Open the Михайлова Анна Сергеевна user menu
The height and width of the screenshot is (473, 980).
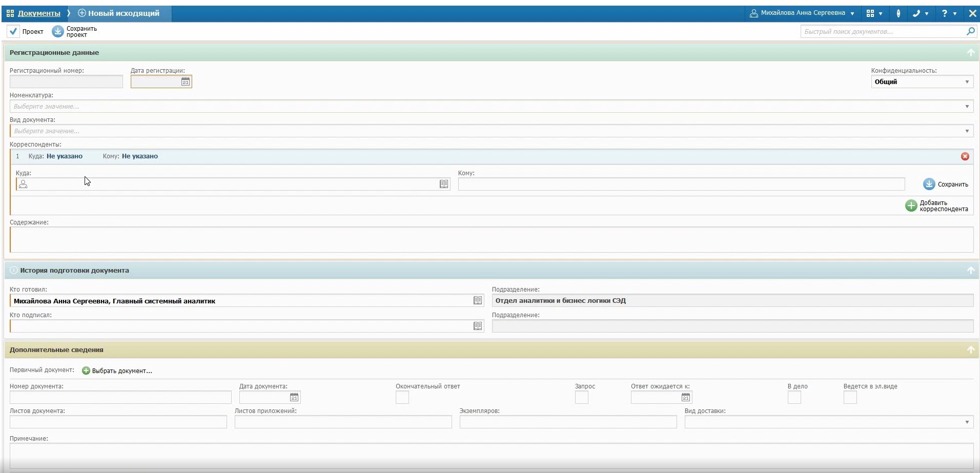(802, 13)
